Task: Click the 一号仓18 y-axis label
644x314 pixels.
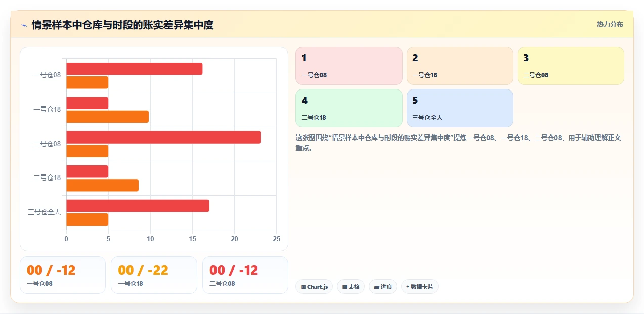Action: point(47,109)
